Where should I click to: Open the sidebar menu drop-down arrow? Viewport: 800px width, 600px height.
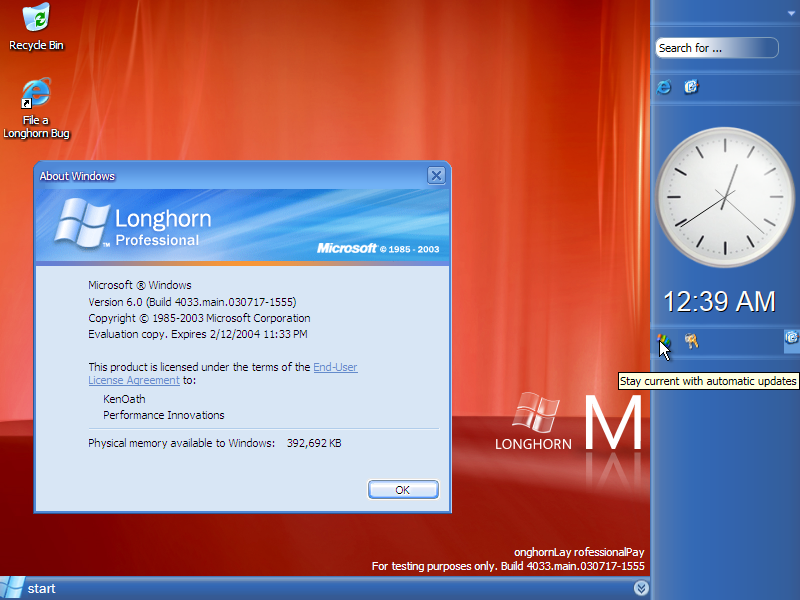791,14
